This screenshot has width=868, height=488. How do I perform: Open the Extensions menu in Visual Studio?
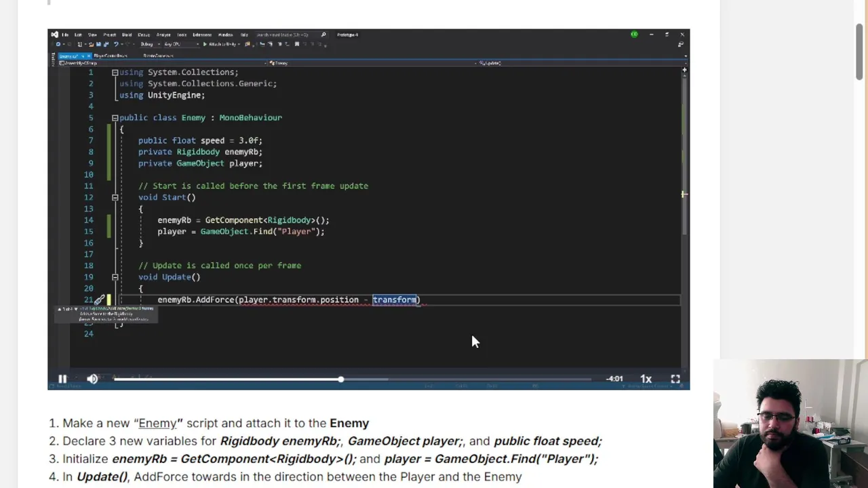(202, 35)
